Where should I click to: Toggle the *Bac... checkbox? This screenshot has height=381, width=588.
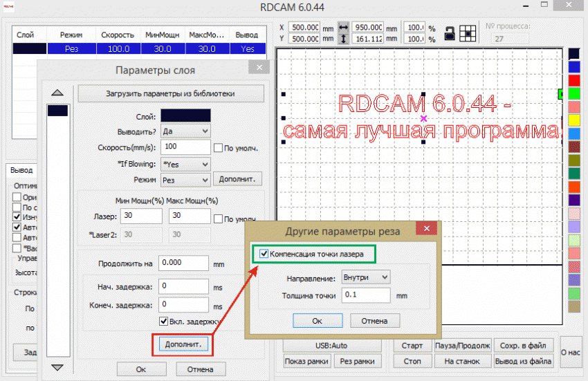(17, 248)
